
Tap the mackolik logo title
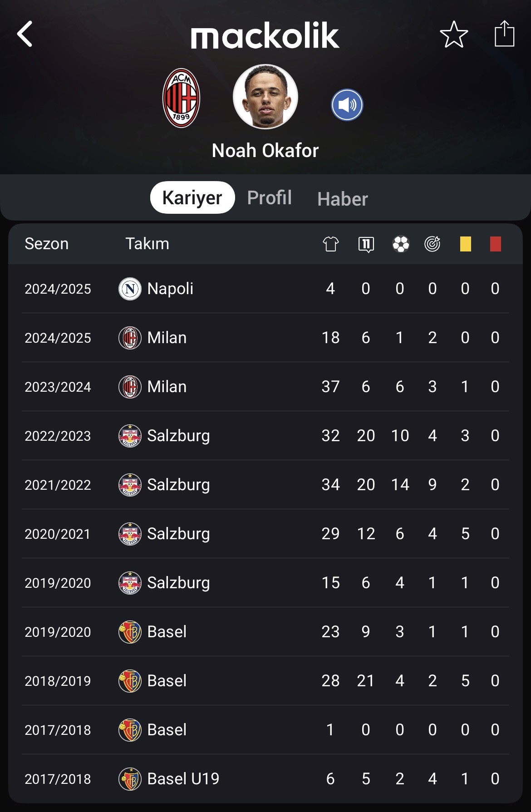point(265,35)
